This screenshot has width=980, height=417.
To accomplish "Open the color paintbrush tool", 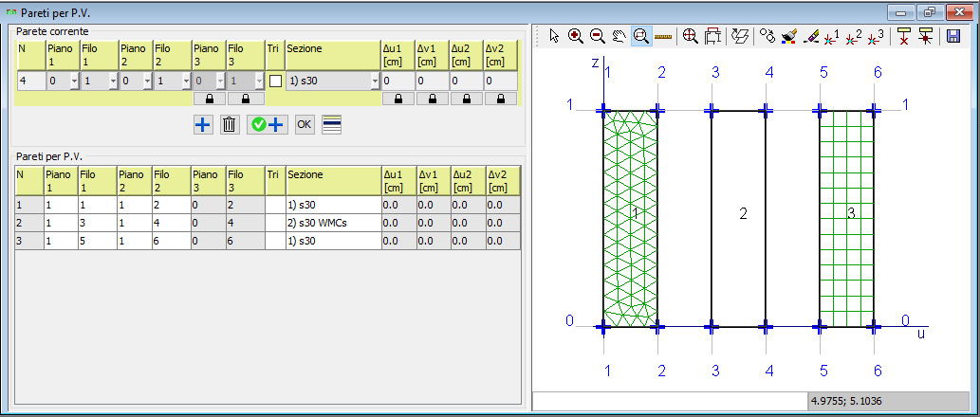I will [x=788, y=36].
